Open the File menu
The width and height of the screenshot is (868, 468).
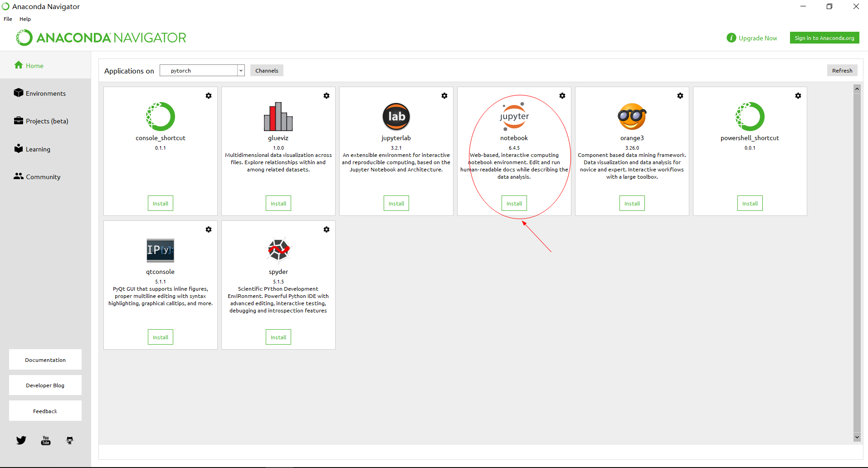[x=8, y=19]
